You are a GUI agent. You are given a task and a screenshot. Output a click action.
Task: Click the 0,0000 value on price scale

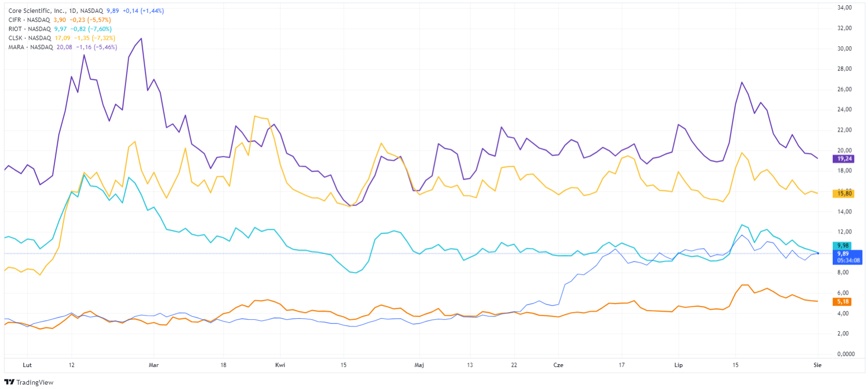coord(846,354)
